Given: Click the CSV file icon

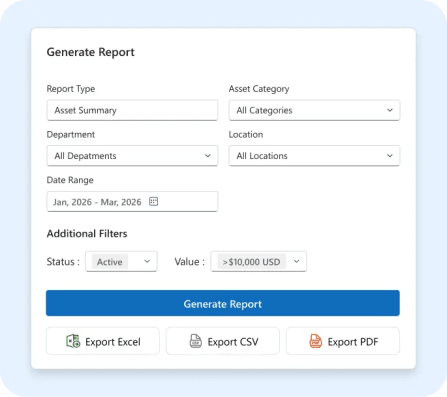Looking at the screenshot, I should 196,341.
